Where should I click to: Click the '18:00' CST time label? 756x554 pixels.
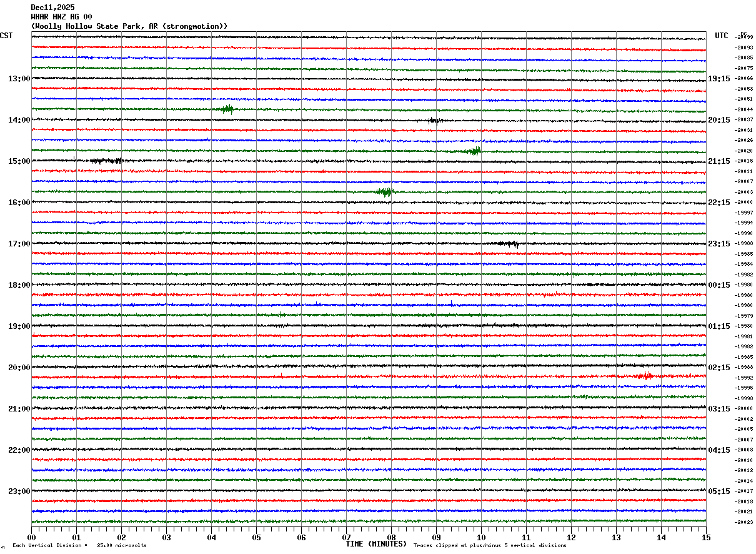coord(19,285)
